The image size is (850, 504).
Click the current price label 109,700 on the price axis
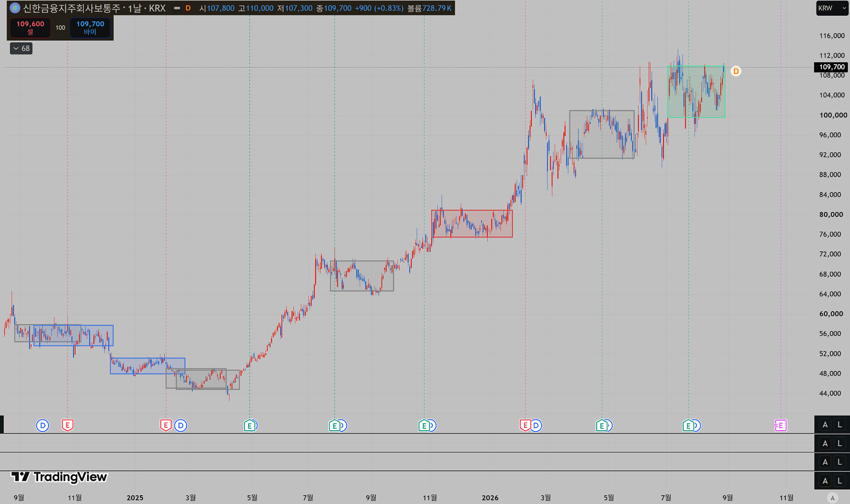(832, 67)
